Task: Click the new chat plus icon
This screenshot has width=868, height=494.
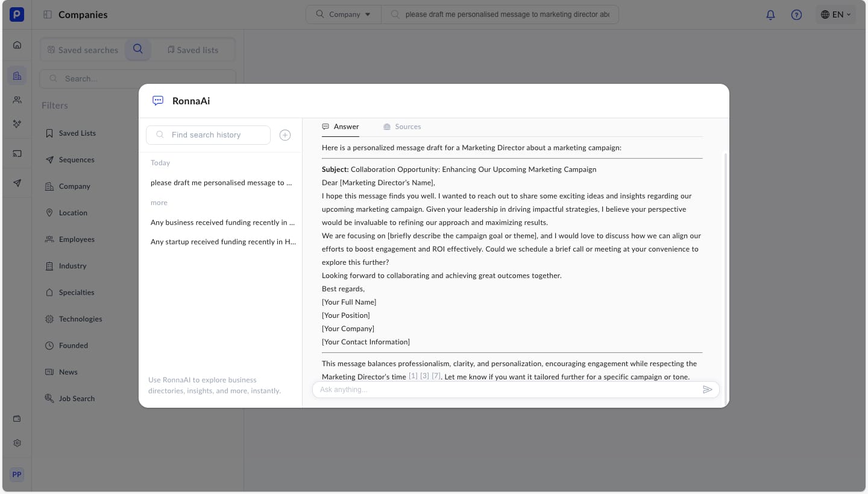Action: [285, 135]
